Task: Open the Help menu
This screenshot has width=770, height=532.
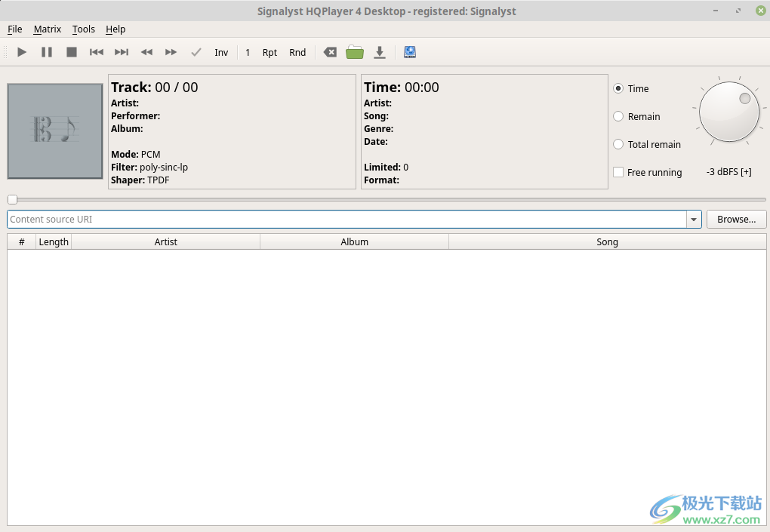Action: [115, 29]
